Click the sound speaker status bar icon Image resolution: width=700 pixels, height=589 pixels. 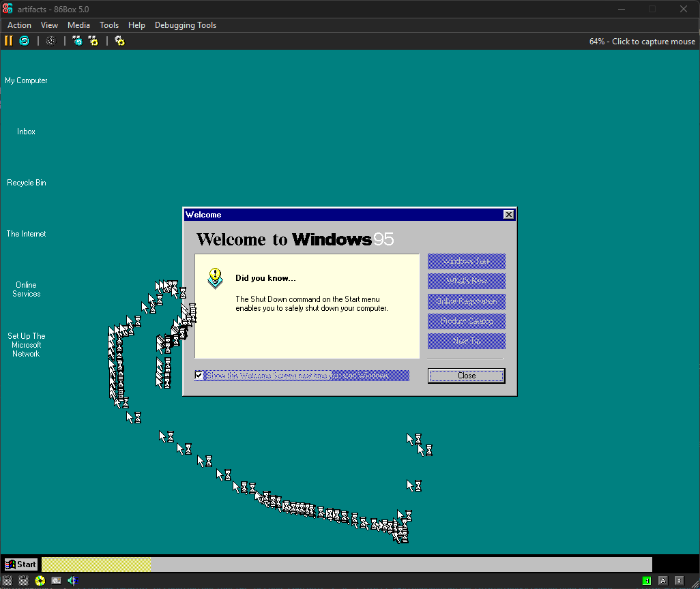pos(73,581)
